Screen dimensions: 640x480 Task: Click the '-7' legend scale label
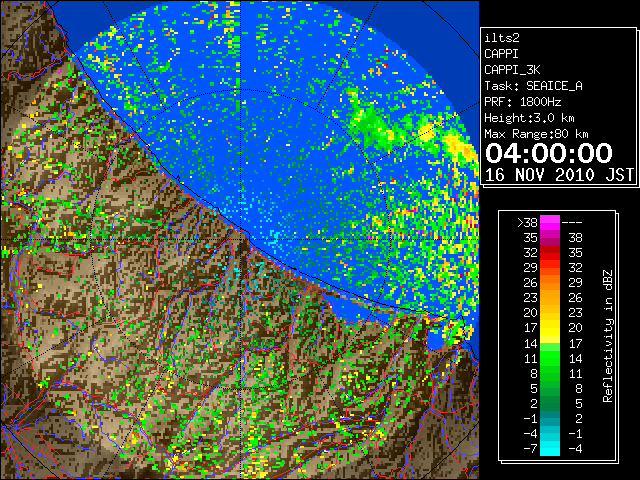tap(530, 449)
